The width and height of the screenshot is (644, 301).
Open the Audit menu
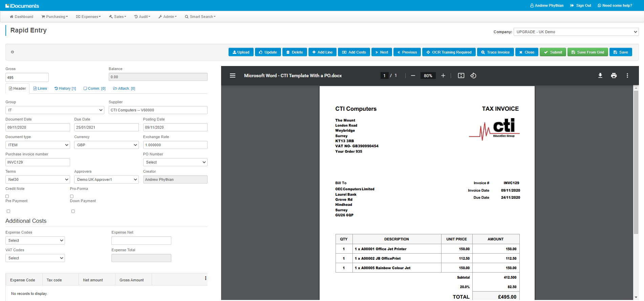click(x=142, y=17)
